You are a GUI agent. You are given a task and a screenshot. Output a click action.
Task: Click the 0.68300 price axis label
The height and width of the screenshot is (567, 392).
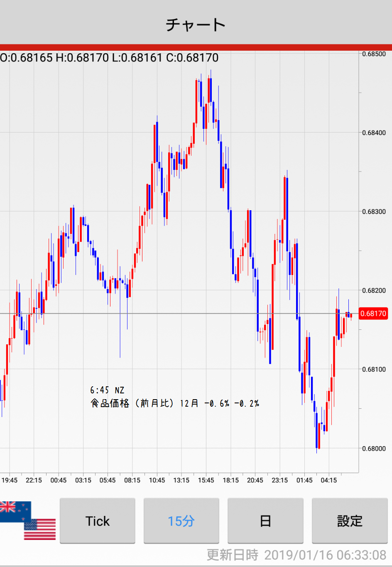[374, 212]
